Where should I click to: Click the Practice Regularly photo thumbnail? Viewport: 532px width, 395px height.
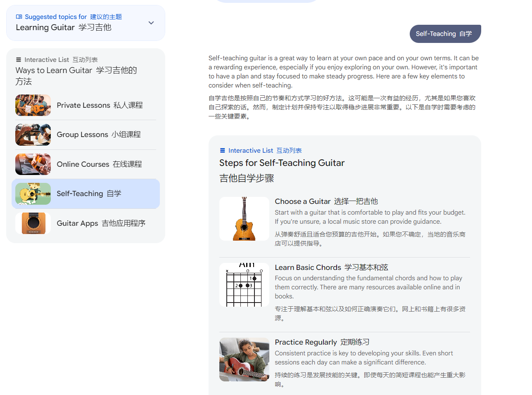coord(244,360)
